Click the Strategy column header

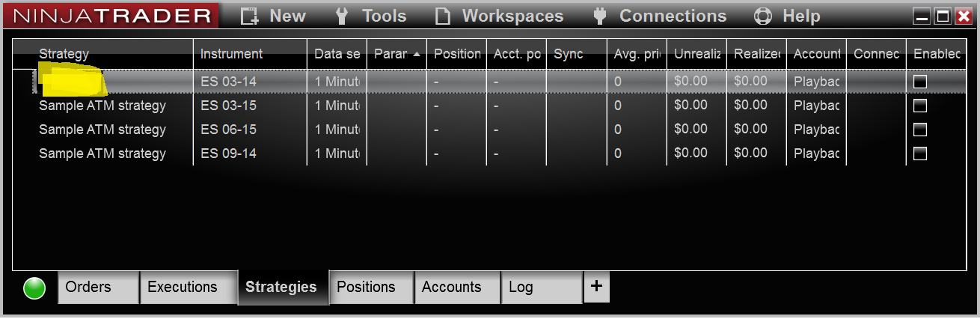[x=64, y=54]
